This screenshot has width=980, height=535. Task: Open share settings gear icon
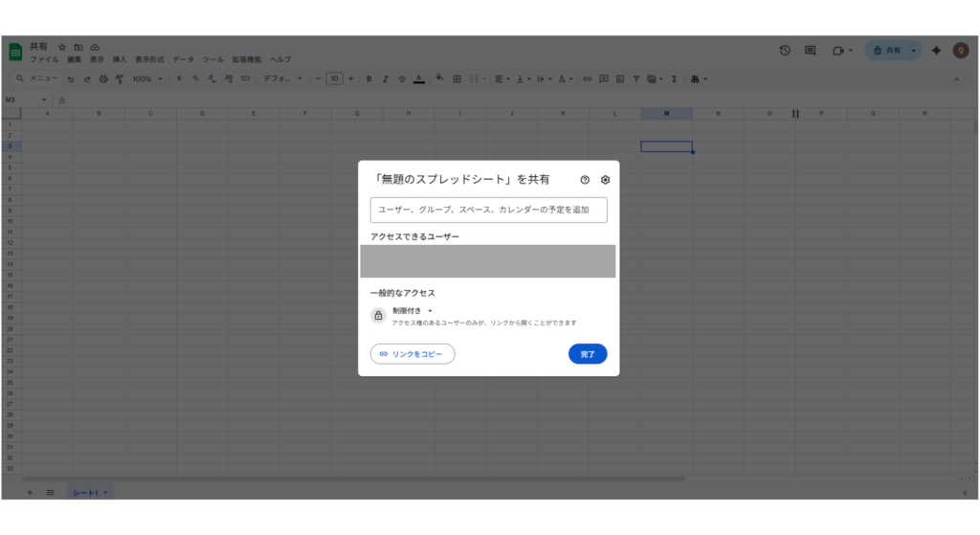pos(605,180)
